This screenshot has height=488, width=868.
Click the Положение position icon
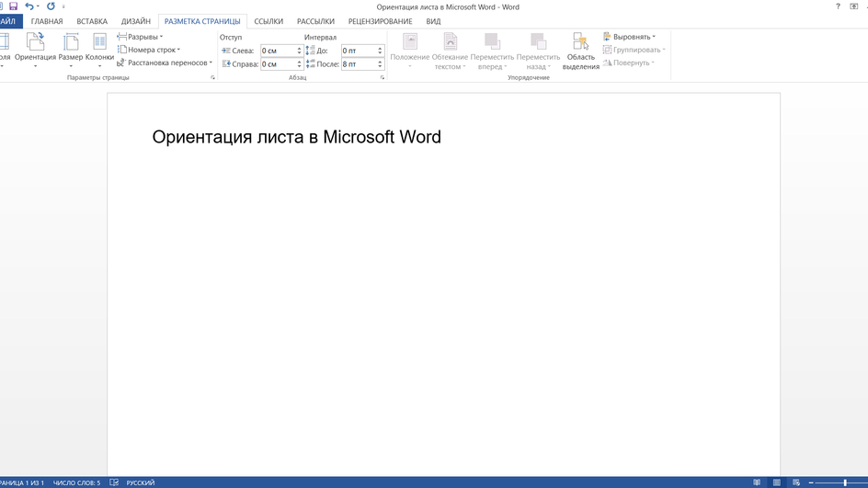(x=410, y=41)
